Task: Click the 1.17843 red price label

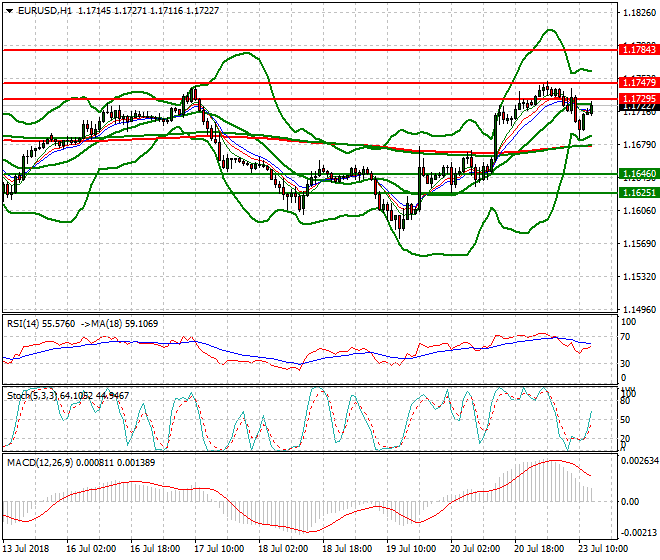Action: [x=639, y=50]
